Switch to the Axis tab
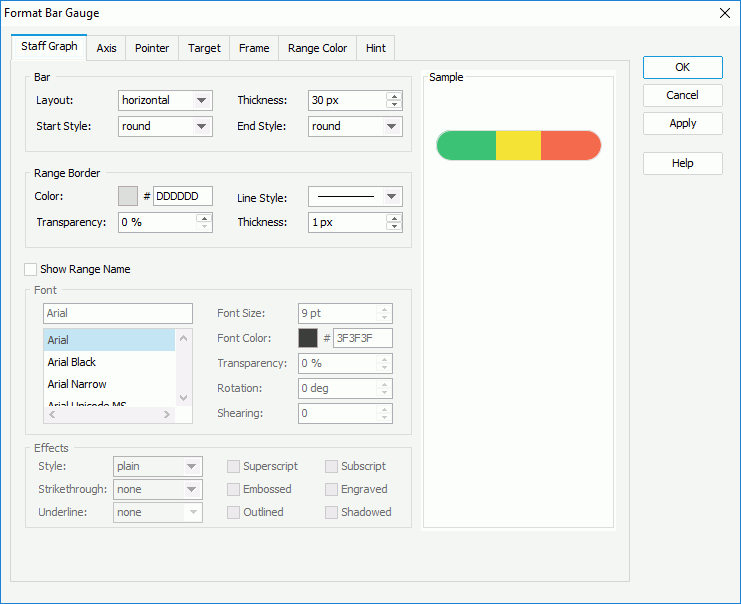Viewport: 741px width, 604px height. pyautogui.click(x=106, y=48)
